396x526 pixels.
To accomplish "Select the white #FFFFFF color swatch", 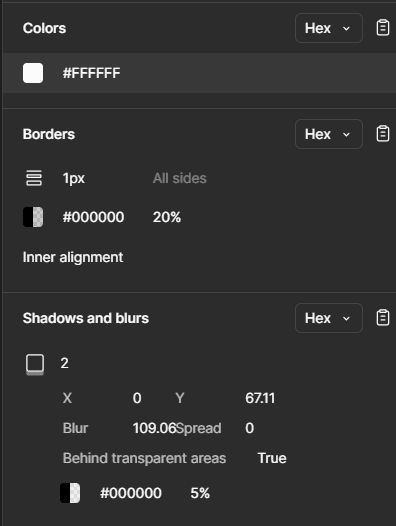I will pyautogui.click(x=33, y=73).
